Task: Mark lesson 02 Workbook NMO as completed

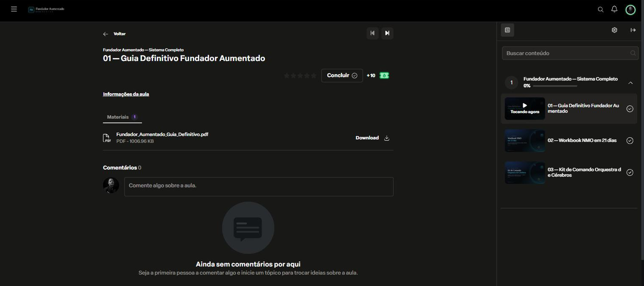Action: tap(630, 141)
